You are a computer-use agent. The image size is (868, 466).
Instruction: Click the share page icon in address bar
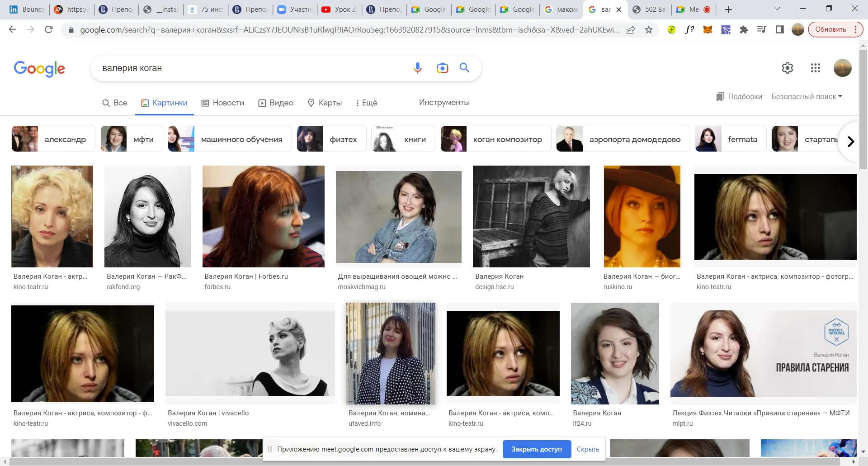tap(631, 30)
